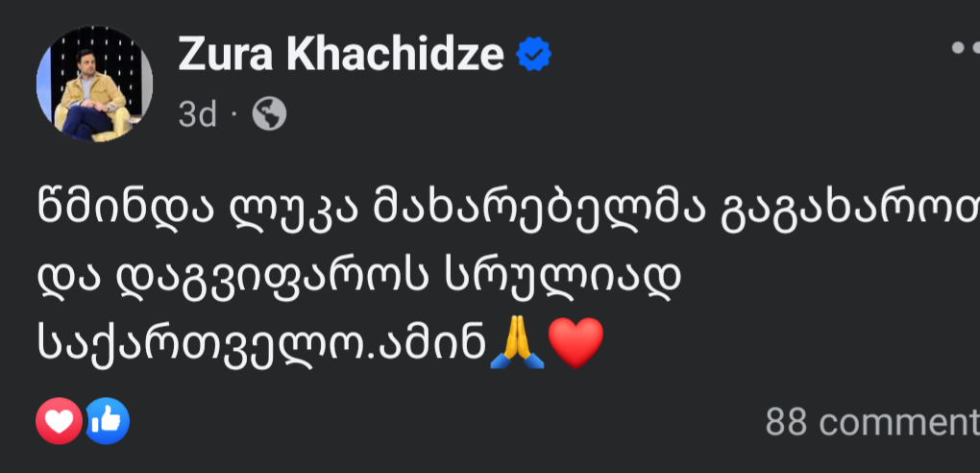Open Zura Khachidze's profile picture
980x473 pixels.
tap(94, 85)
